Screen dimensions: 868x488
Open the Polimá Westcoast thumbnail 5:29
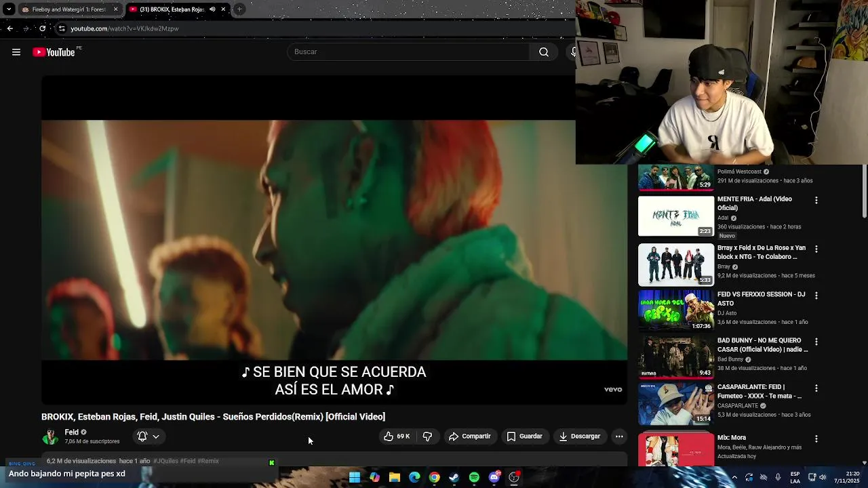click(676, 178)
